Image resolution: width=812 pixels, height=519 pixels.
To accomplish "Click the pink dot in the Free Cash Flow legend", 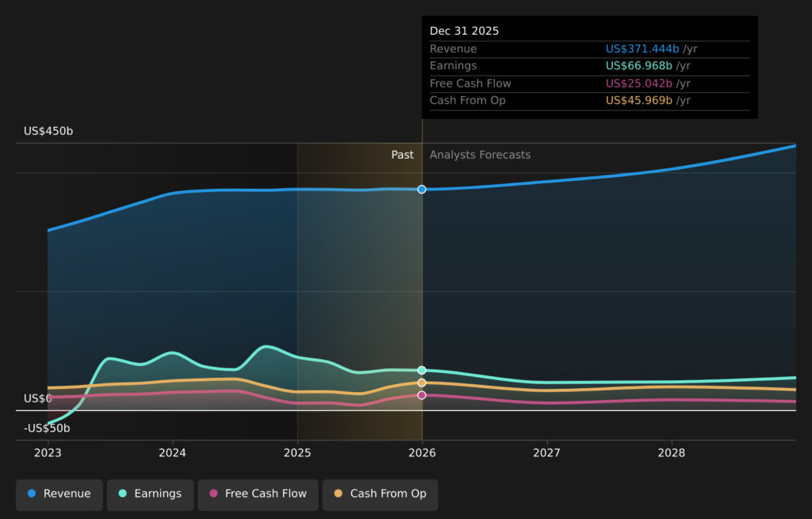I will (x=213, y=494).
